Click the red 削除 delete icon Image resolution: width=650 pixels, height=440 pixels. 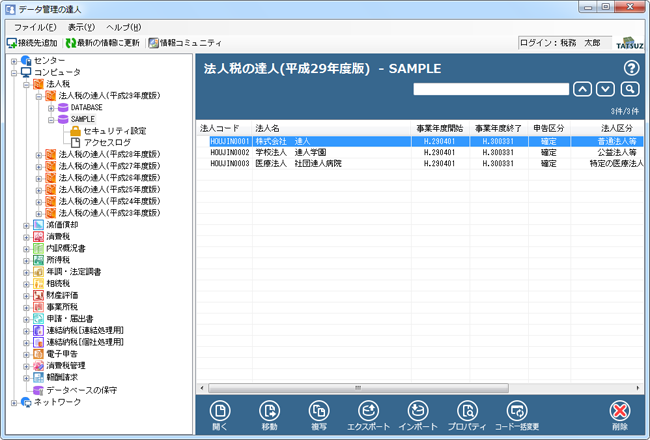pos(620,411)
